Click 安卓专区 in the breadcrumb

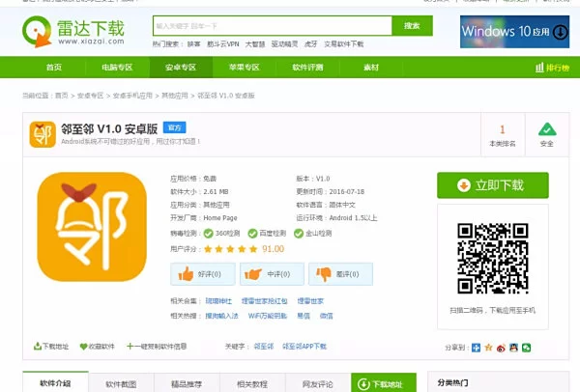click(x=90, y=96)
